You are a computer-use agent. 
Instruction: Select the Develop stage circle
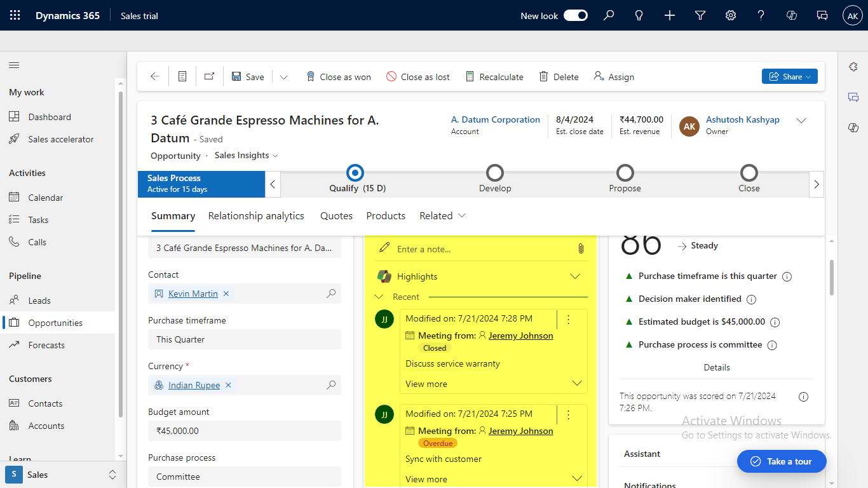tap(494, 173)
